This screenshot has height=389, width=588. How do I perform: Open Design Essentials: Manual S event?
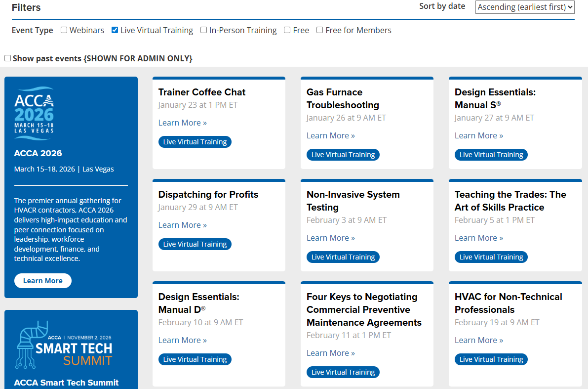pyautogui.click(x=495, y=98)
